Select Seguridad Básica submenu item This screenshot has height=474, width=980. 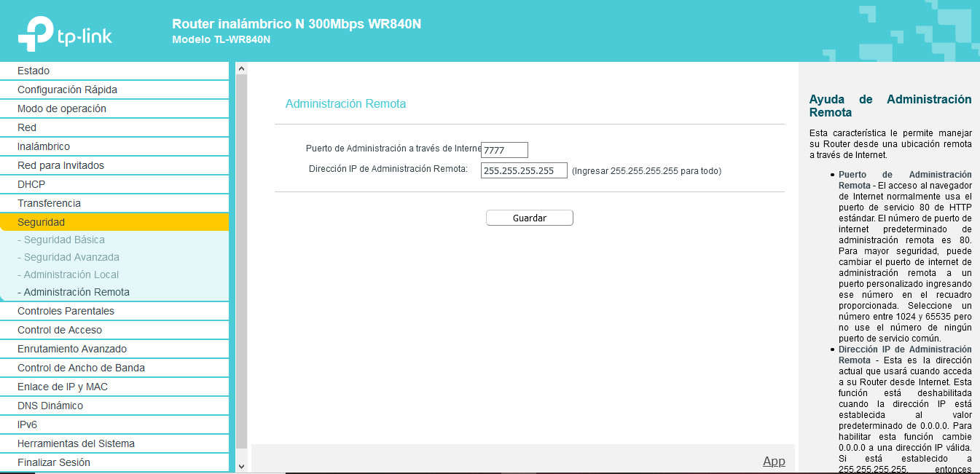tap(64, 240)
